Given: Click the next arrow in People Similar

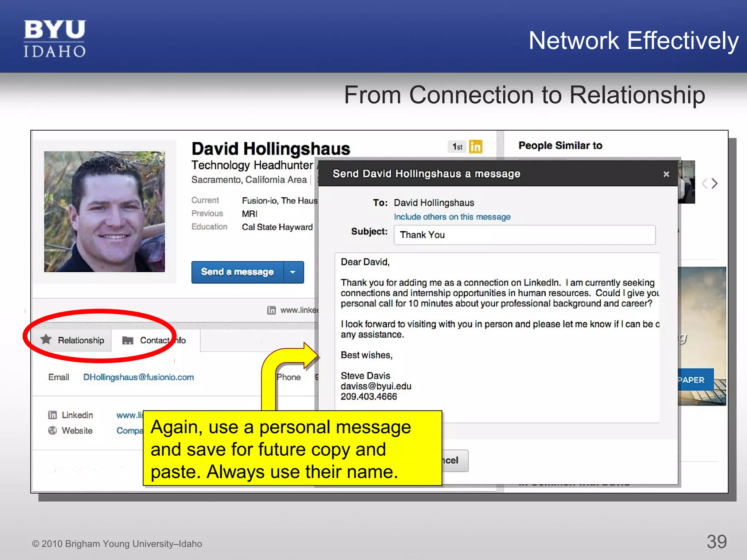Looking at the screenshot, I should [x=715, y=183].
